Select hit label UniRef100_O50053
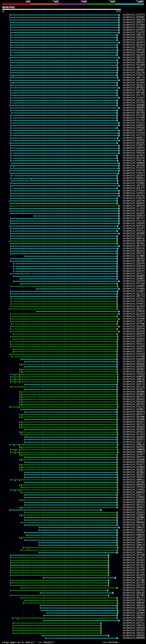 (x=134, y=631)
